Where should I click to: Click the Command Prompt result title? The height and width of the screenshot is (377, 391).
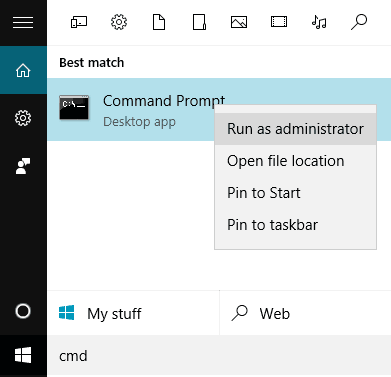(x=164, y=101)
